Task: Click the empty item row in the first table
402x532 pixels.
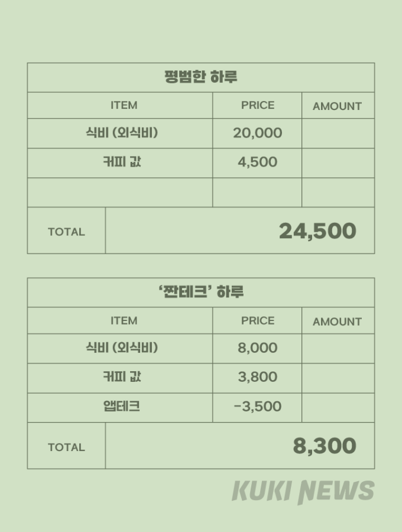Action: pos(120,192)
